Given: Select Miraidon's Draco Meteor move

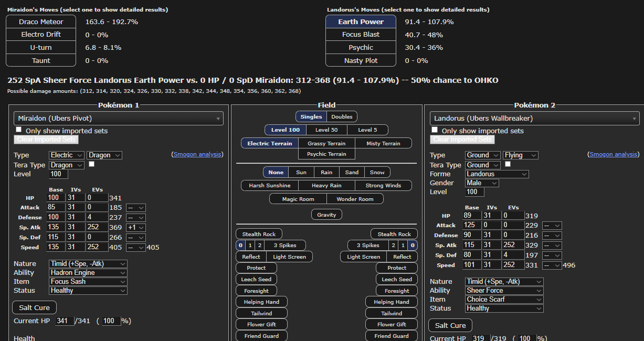Looking at the screenshot, I should click(x=41, y=22).
